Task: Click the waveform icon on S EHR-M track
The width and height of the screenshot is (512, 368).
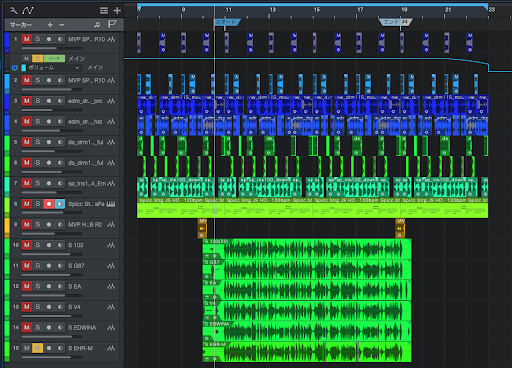Action: (x=111, y=348)
